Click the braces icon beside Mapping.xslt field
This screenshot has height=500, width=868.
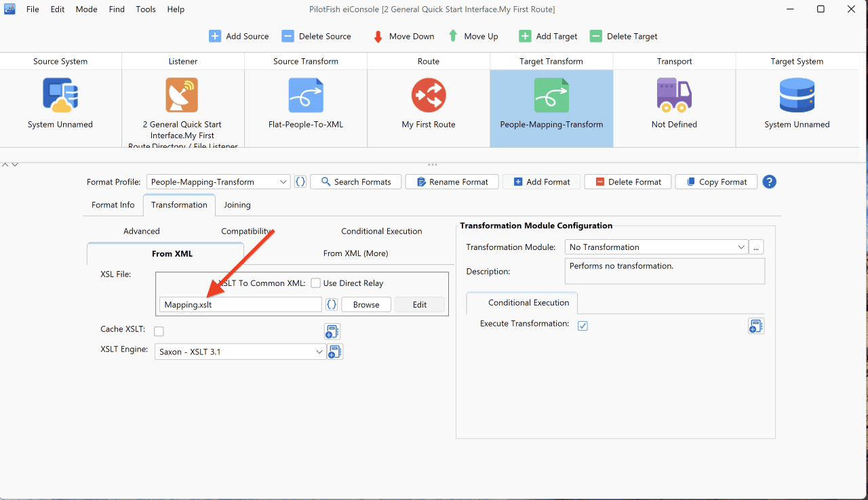tap(332, 304)
